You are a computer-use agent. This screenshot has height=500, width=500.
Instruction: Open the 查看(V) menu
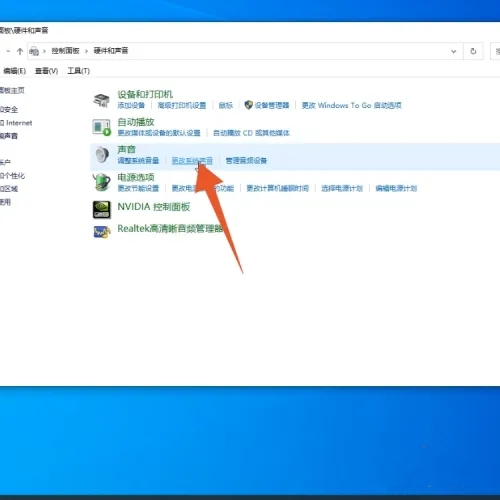coord(46,71)
